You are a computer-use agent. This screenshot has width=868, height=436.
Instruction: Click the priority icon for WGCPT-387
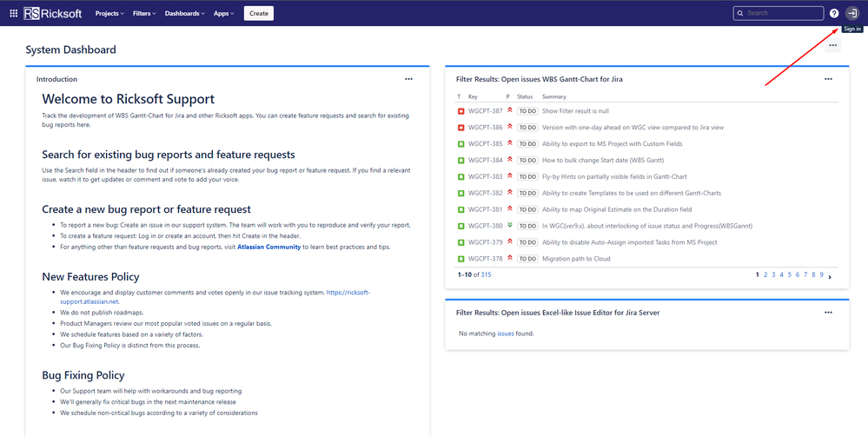point(510,110)
